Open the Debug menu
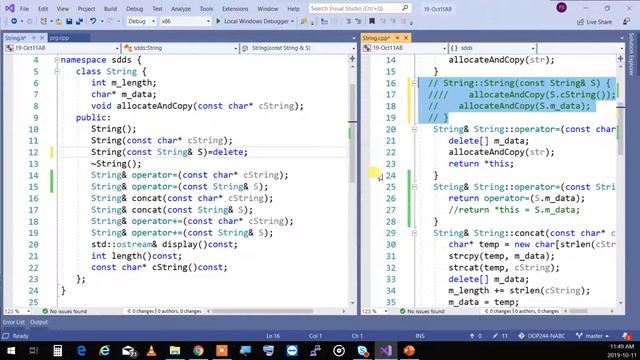 point(135,9)
